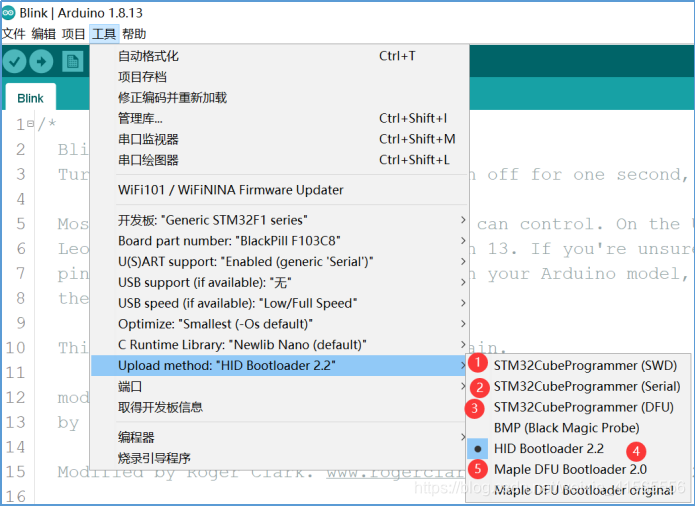Click the Verify checkmark toolbar icon

click(x=14, y=61)
